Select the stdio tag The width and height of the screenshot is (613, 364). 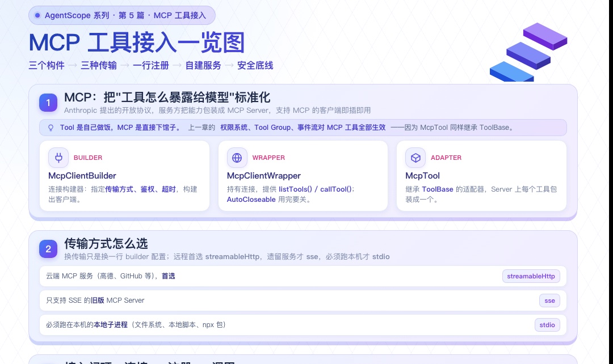pos(547,324)
